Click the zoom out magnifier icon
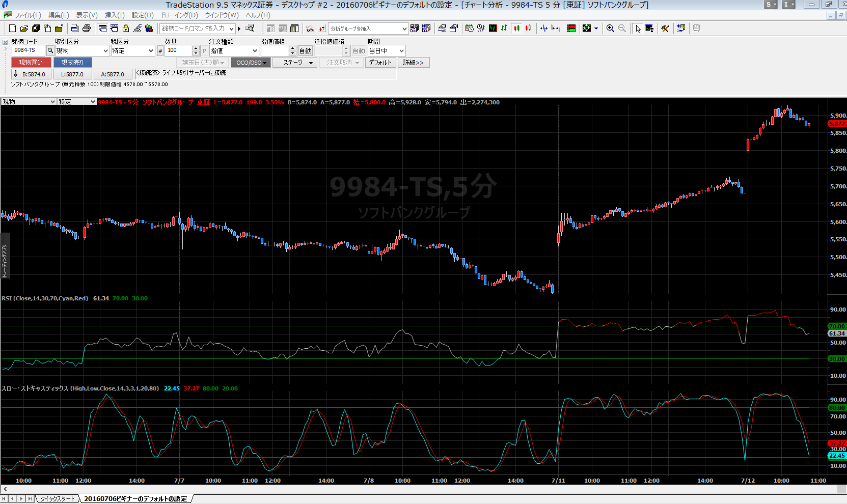The height and width of the screenshot is (504, 847). (x=622, y=29)
